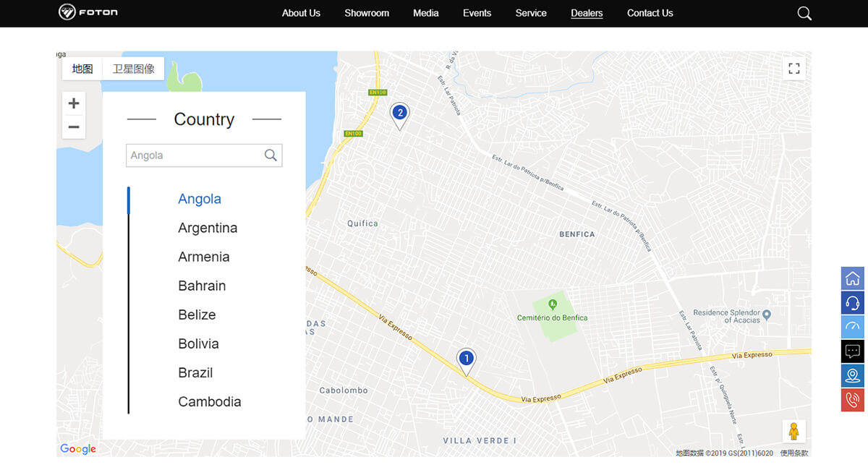Zoom in the map with plus button

pos(74,103)
